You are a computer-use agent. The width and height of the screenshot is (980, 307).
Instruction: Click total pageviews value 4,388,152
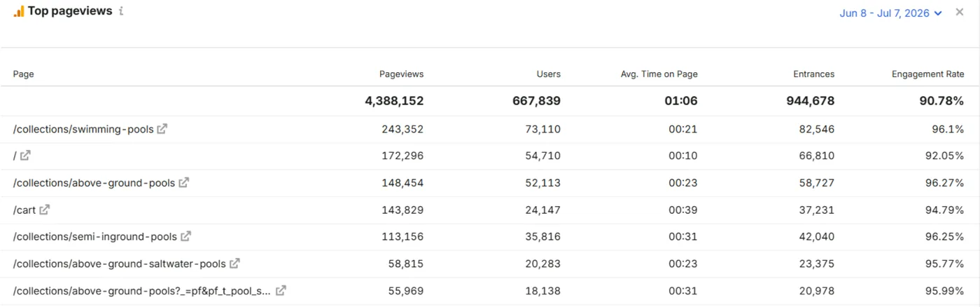click(x=394, y=101)
